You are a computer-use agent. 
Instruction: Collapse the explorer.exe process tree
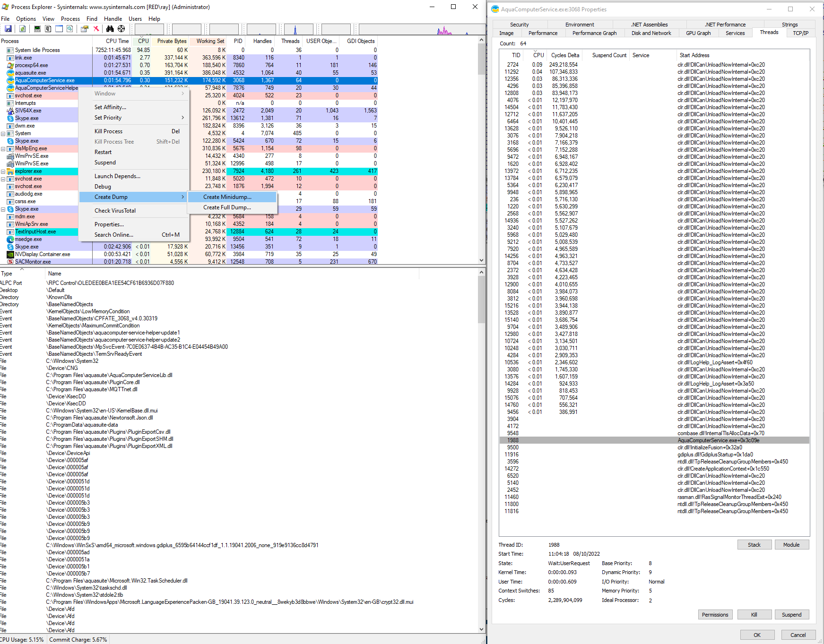(x=3, y=172)
